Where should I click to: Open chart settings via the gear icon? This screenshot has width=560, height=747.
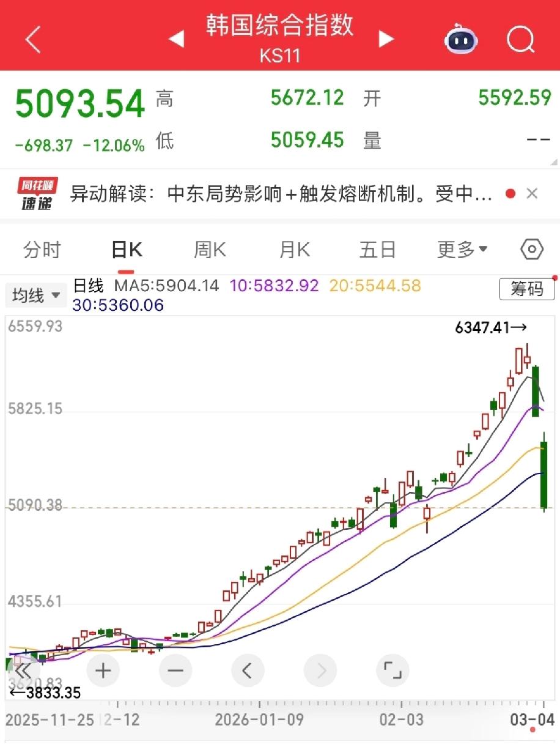coord(531,249)
